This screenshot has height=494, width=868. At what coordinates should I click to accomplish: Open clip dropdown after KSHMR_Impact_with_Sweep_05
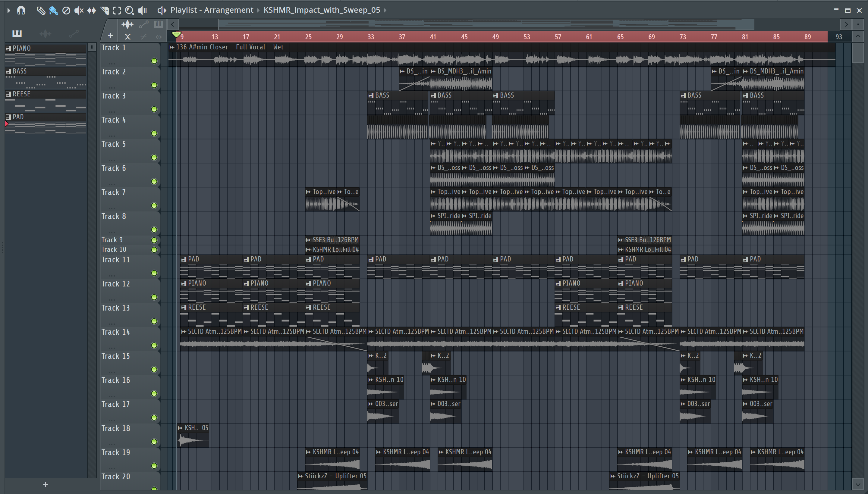pos(385,11)
